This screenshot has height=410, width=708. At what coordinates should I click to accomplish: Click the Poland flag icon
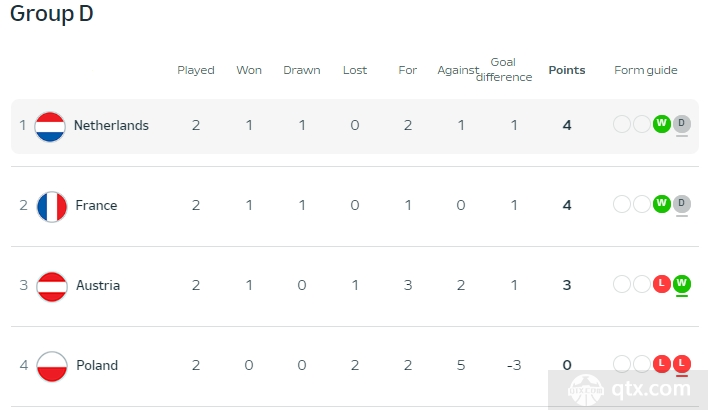[52, 366]
